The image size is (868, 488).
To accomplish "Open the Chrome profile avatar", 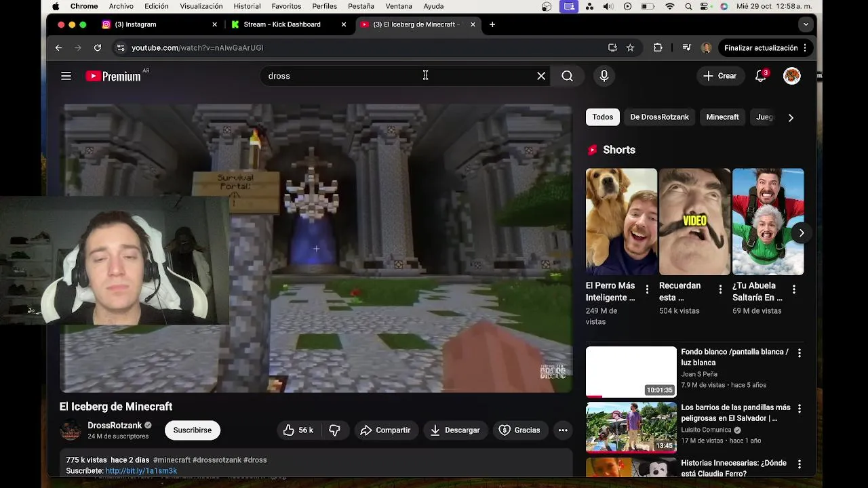I will click(707, 47).
